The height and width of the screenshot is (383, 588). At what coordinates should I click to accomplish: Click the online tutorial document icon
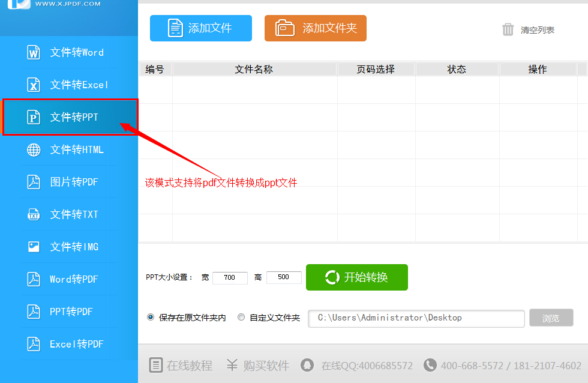[155, 365]
